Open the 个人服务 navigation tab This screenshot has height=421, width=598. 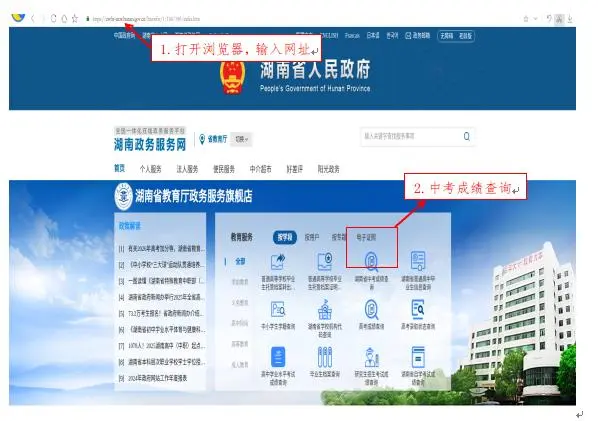click(x=150, y=169)
